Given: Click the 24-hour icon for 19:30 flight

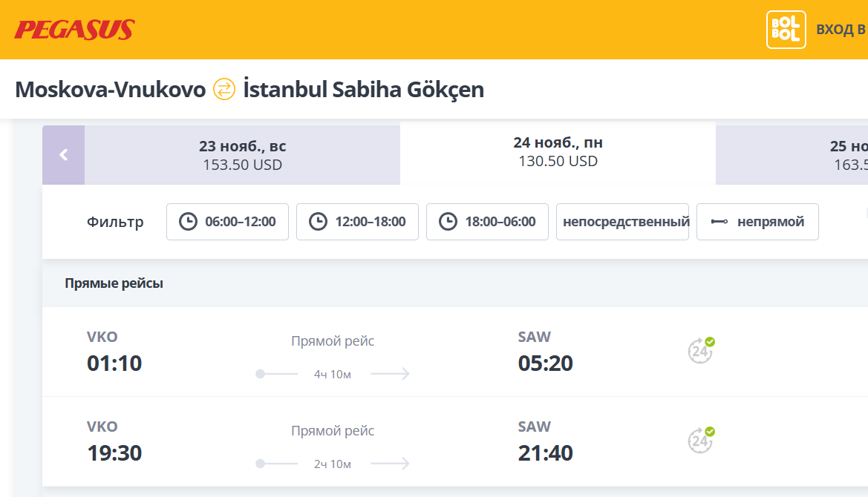Looking at the screenshot, I should coord(701,440).
